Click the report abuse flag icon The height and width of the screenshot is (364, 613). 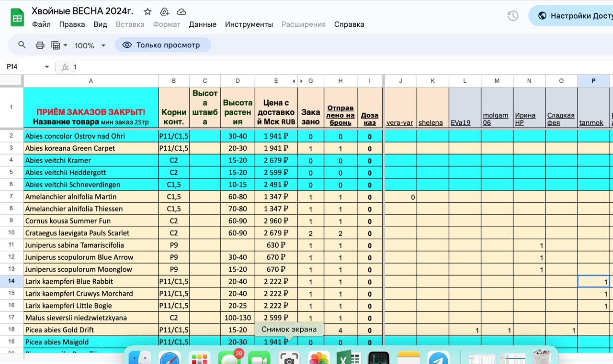tap(164, 11)
